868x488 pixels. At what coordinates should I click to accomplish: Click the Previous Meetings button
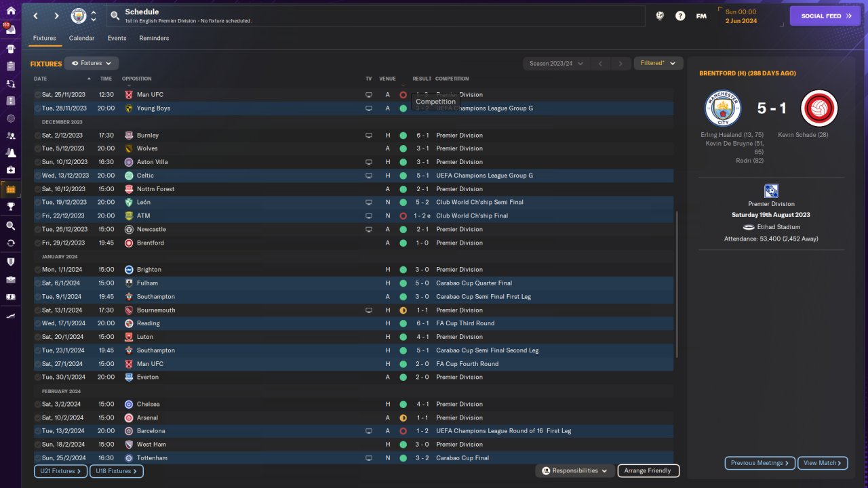pos(760,463)
